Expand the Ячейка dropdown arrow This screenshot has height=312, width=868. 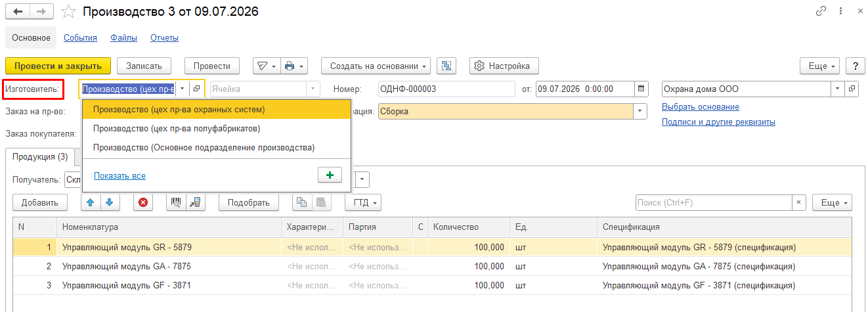[x=313, y=89]
